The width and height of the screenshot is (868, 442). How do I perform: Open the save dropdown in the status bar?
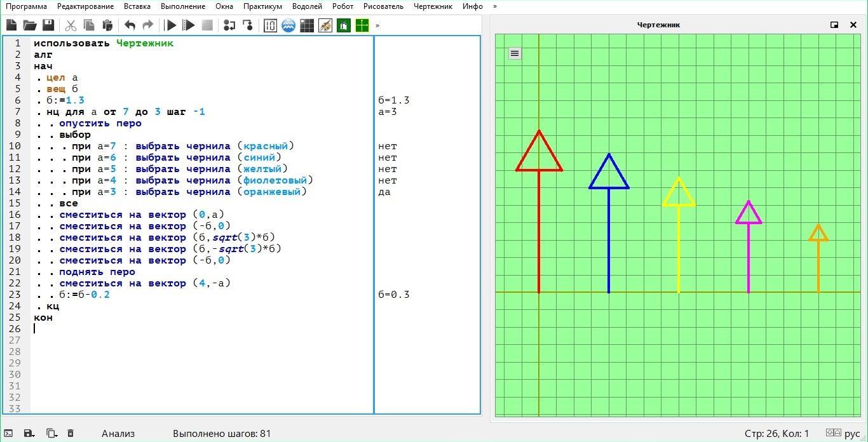[x=29, y=434]
